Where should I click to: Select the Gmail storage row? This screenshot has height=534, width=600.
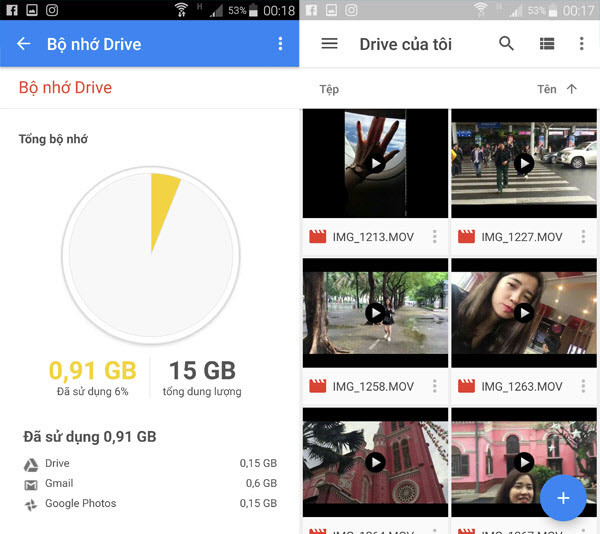pos(150,484)
